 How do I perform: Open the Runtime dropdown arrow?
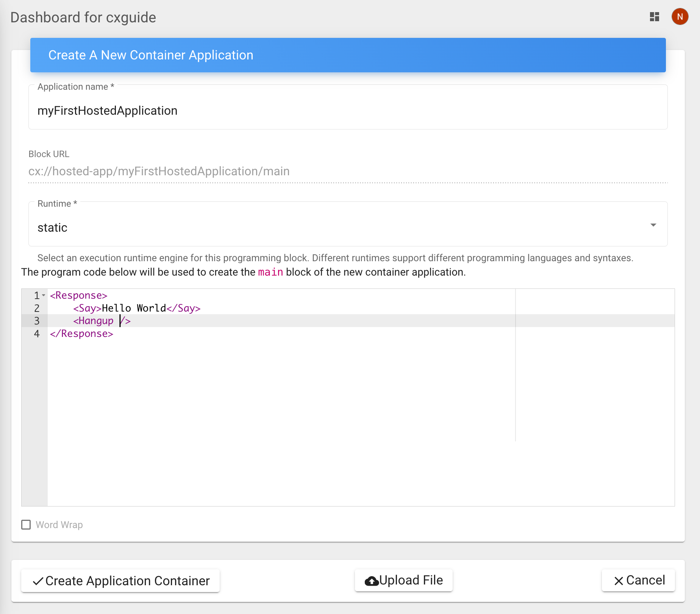pyautogui.click(x=653, y=225)
